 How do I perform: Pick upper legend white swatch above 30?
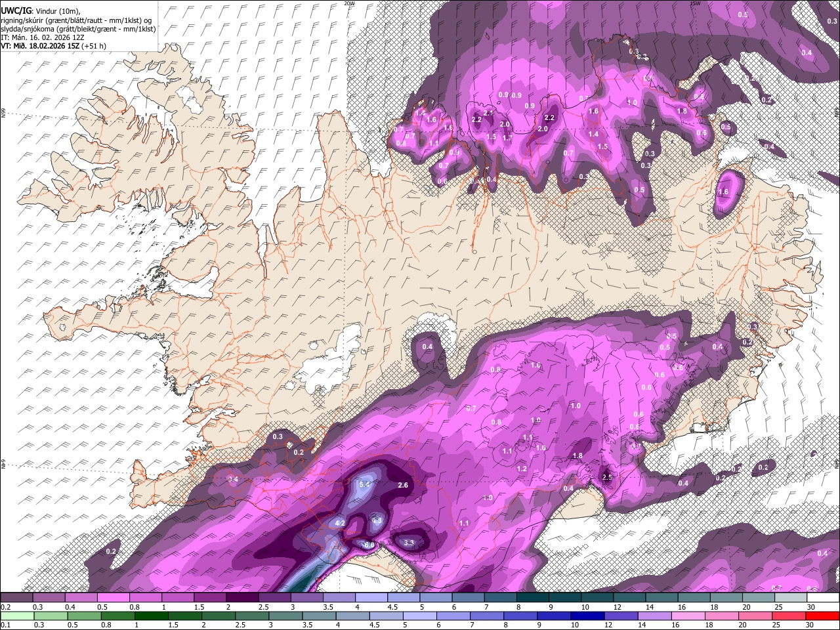coord(822,598)
